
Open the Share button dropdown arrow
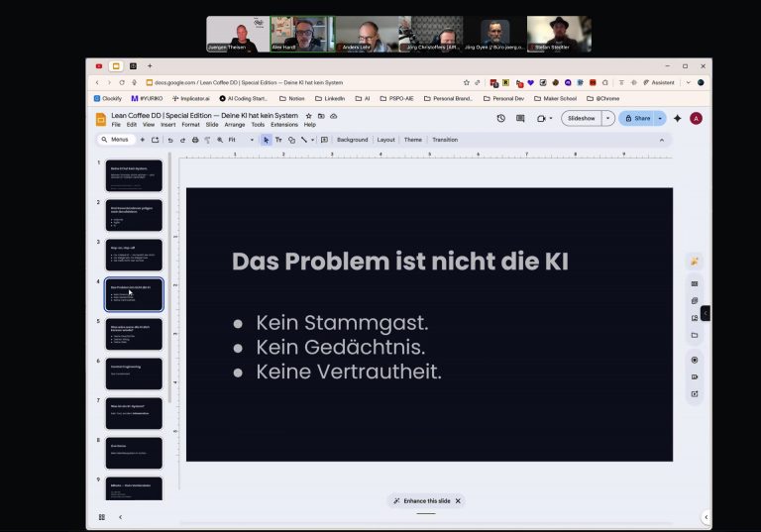660,118
